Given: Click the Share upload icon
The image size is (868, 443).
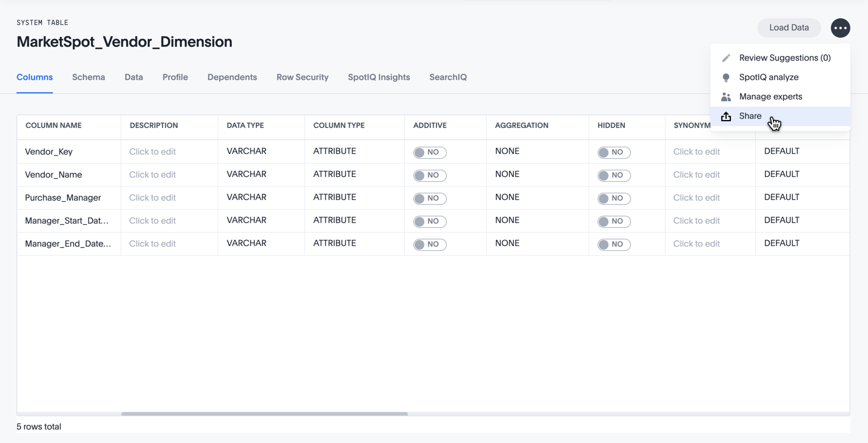Looking at the screenshot, I should coord(726,116).
